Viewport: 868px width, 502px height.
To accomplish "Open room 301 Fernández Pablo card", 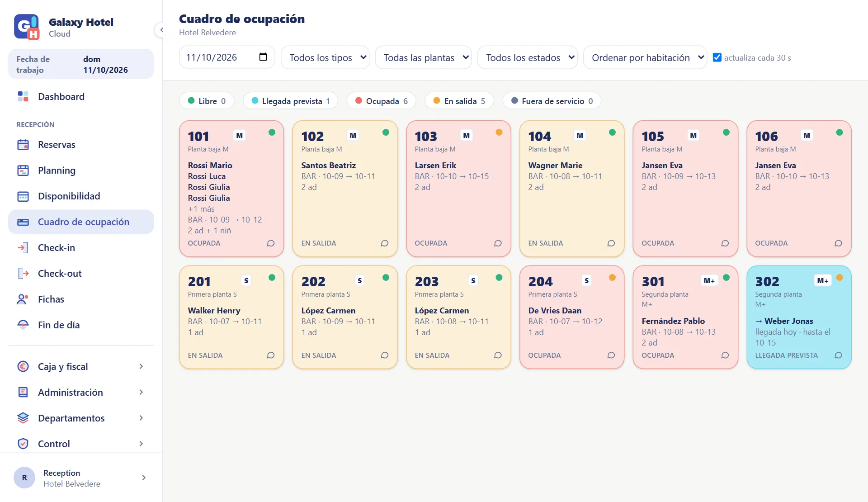I will pos(685,317).
